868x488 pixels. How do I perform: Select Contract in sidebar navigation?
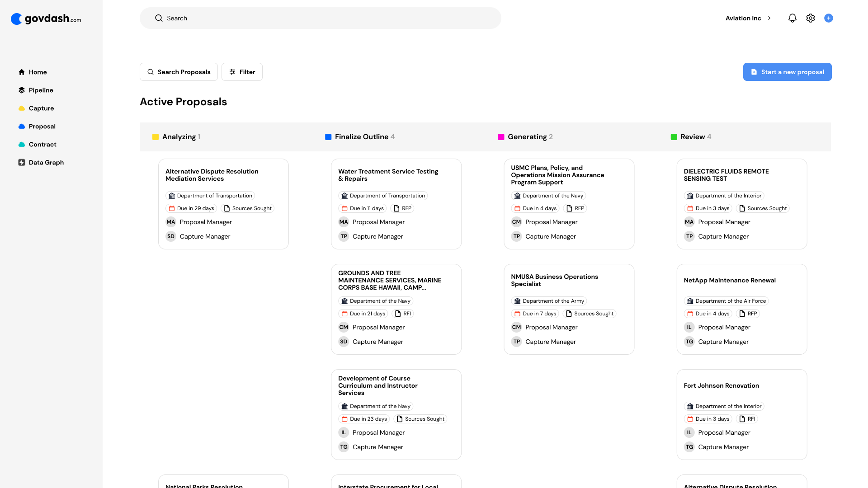42,144
